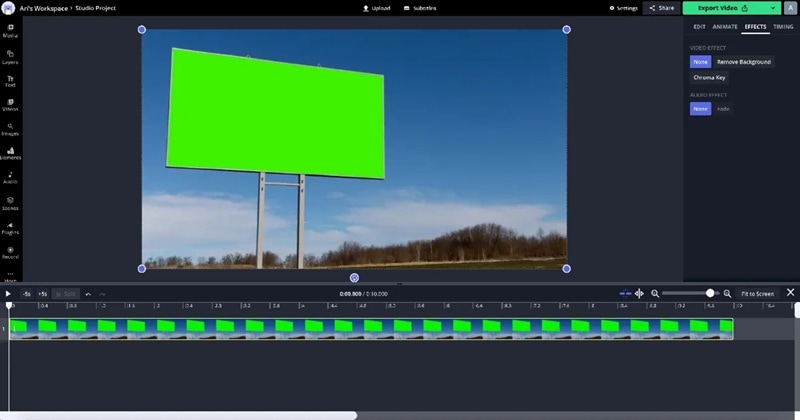The width and height of the screenshot is (800, 420).
Task: Jump forward with +5s button
Action: tap(43, 294)
